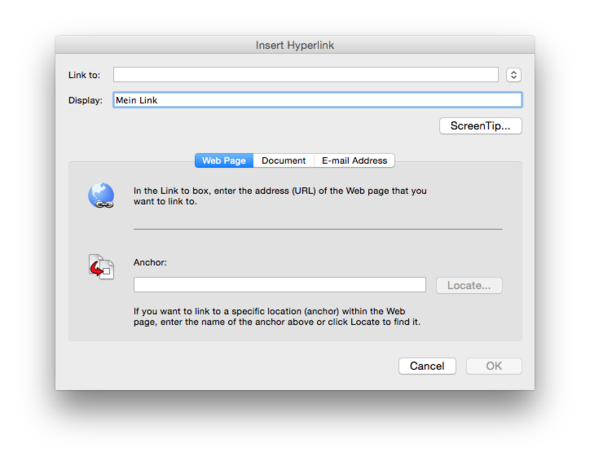Switch to the E-mail Address tab

[354, 161]
